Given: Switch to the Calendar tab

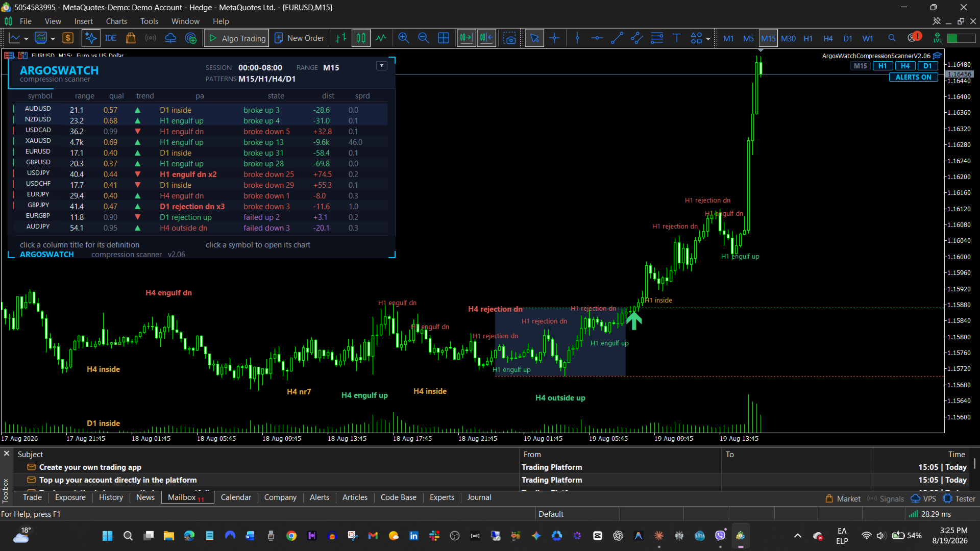Looking at the screenshot, I should (x=236, y=497).
